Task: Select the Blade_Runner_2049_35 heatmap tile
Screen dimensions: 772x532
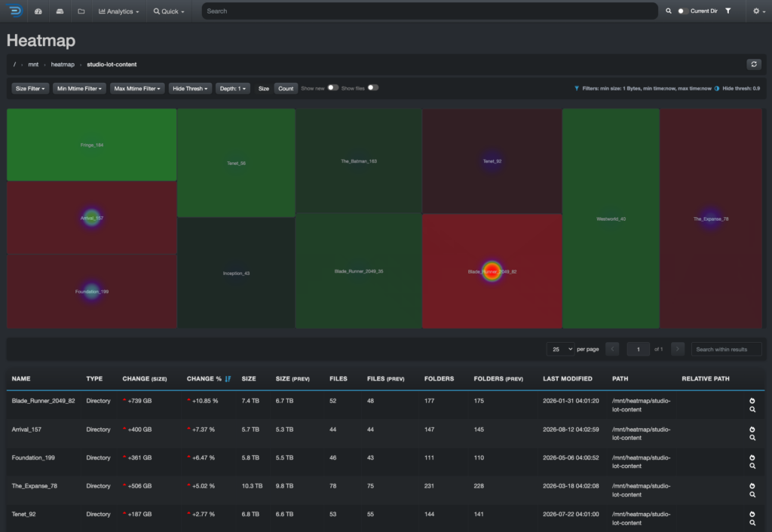Action: pyautogui.click(x=359, y=271)
